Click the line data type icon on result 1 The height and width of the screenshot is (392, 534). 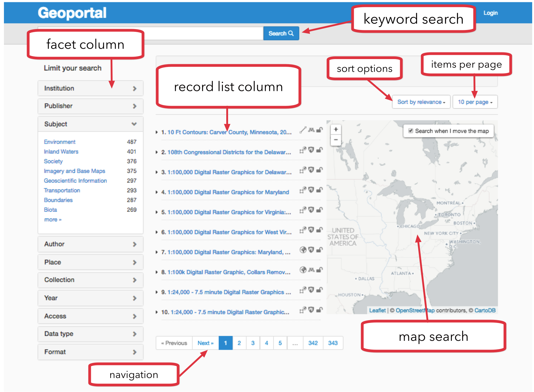[x=303, y=130]
